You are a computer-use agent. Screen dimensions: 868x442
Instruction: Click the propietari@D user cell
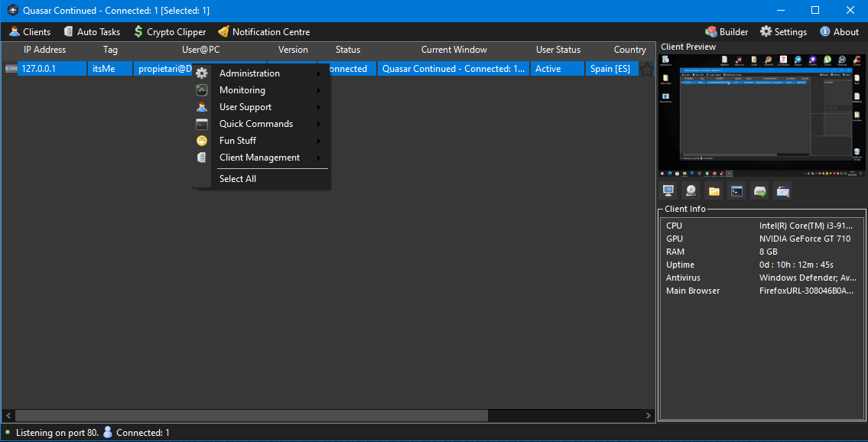(164, 69)
